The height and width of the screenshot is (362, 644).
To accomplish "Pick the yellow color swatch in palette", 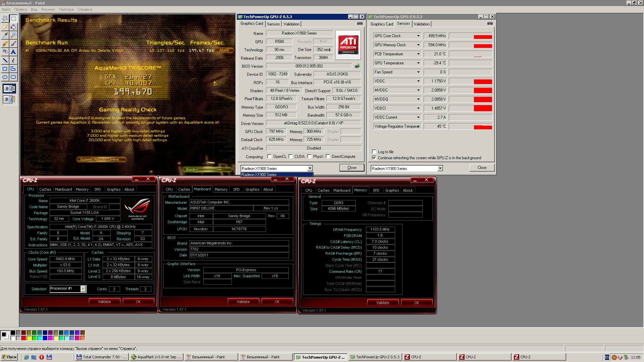I will (29, 338).
